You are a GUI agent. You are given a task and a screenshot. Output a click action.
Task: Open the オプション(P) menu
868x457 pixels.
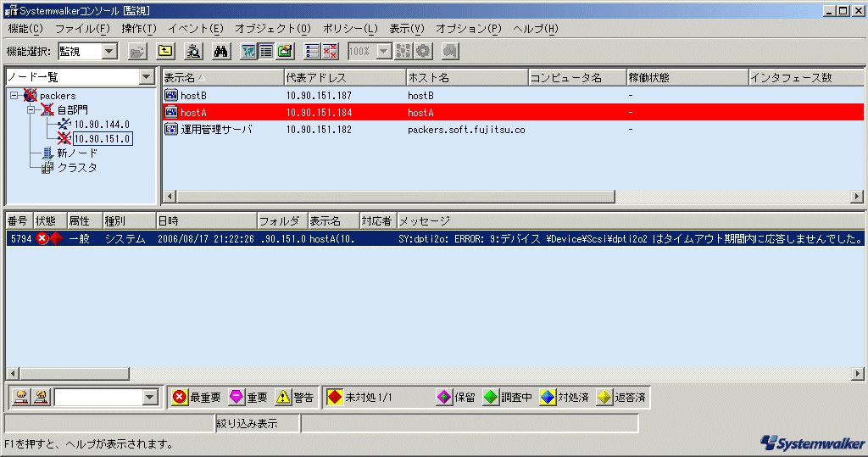(x=468, y=29)
